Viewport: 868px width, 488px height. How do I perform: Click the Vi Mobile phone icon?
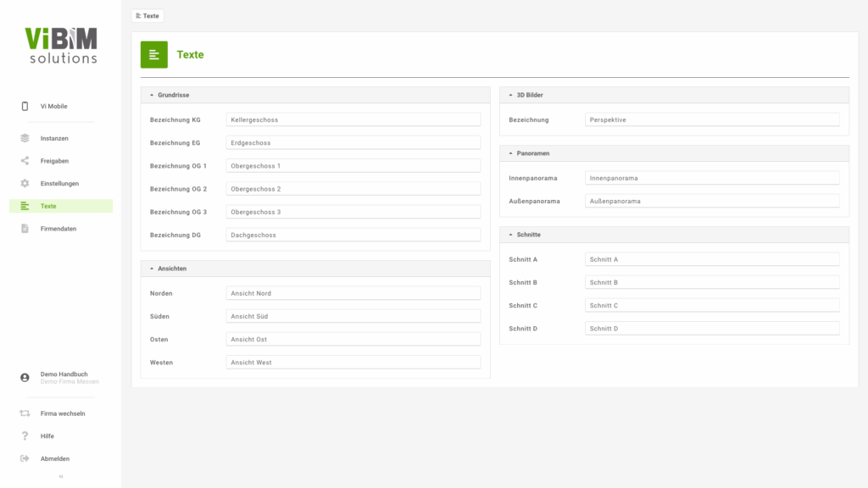(x=25, y=107)
